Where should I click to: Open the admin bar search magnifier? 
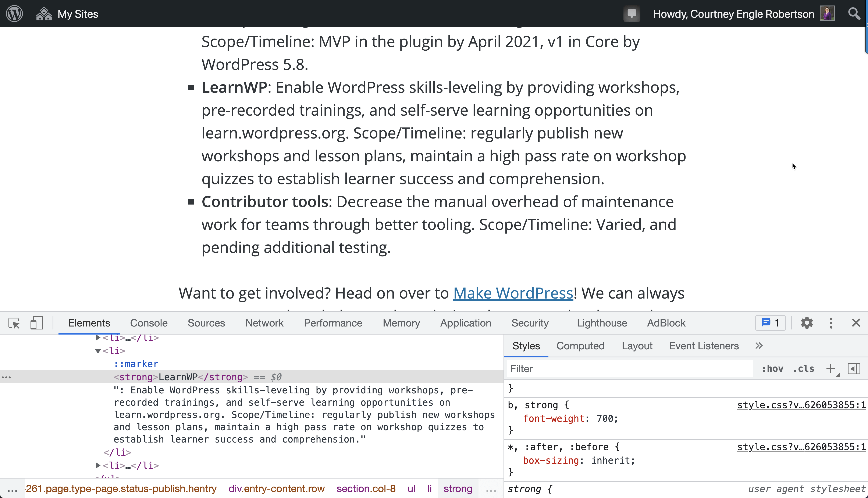[x=854, y=14]
